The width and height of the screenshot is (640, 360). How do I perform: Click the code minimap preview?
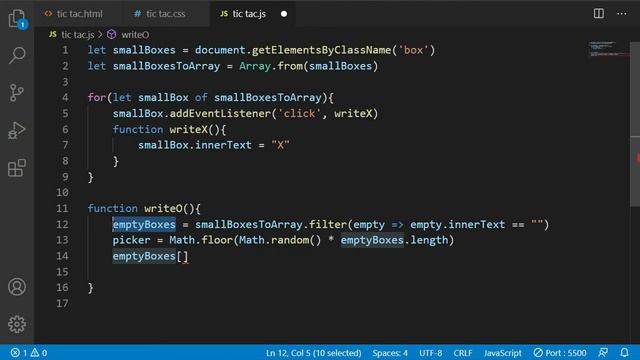(608, 49)
